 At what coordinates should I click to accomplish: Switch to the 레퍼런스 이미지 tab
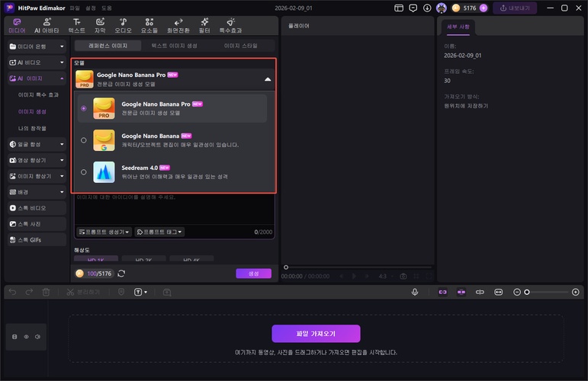pos(108,46)
